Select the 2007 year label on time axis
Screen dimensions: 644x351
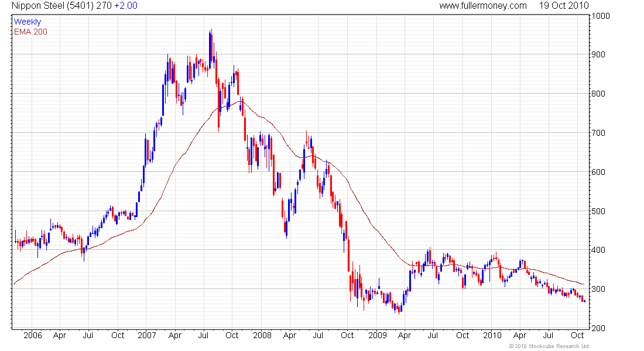[146, 335]
